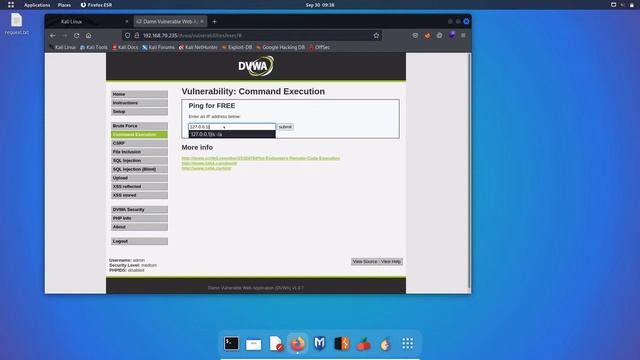Open the Exploit-DB bookmark
The image size is (640, 360).
237,47
